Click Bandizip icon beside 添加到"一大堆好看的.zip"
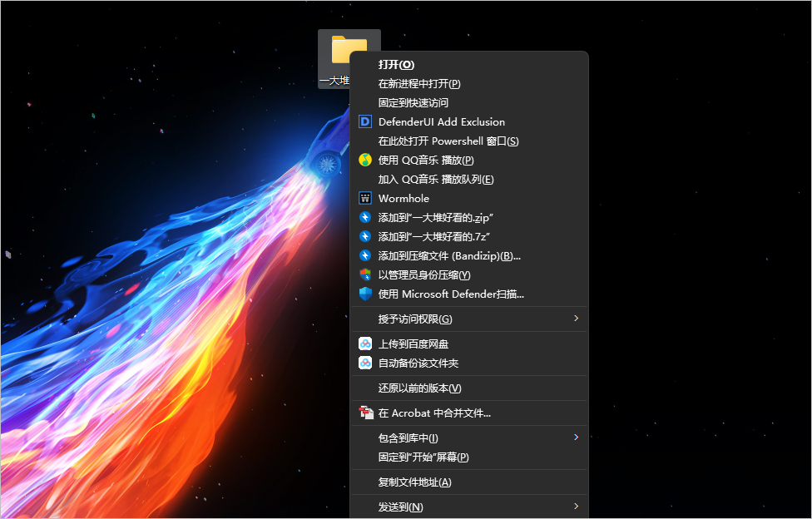Viewport: 812px width, 519px height. point(365,218)
